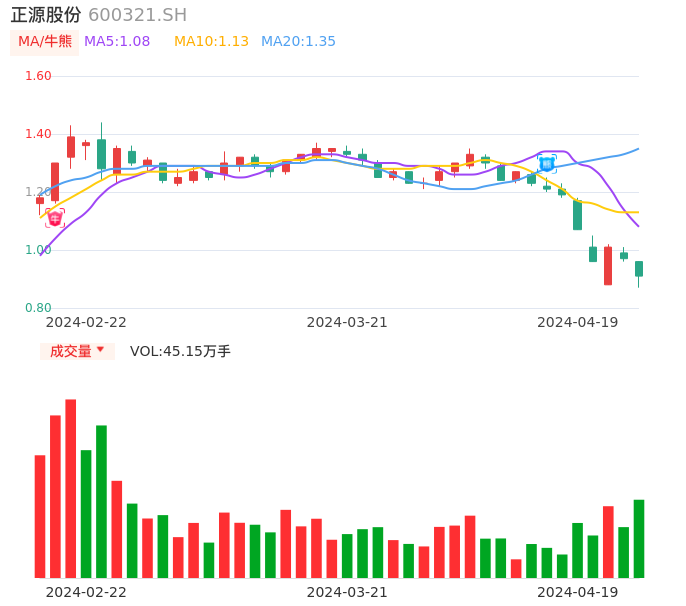Click the 2024-02-22 date under candlestick chart
This screenshot has height=606, width=686.
(86, 322)
